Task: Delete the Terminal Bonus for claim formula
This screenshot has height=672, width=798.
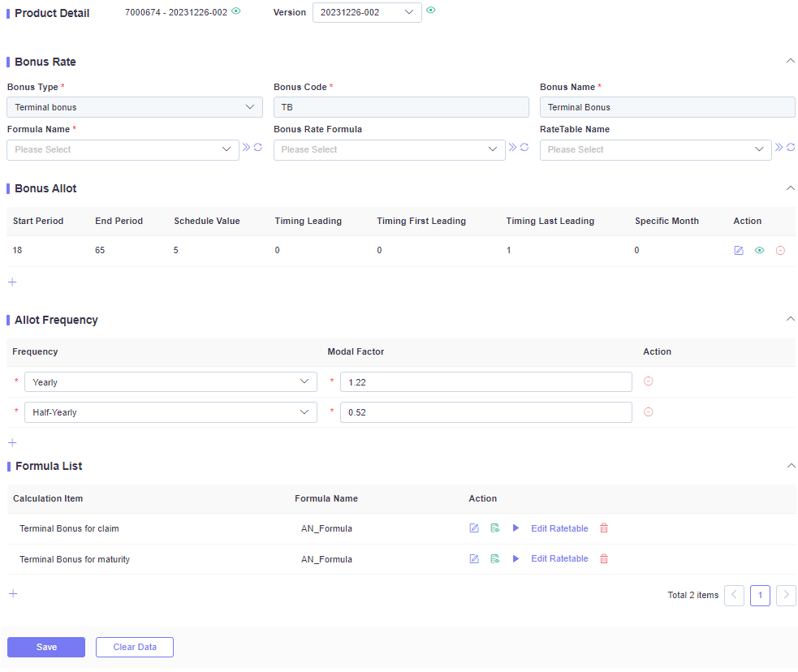Action: pos(604,528)
